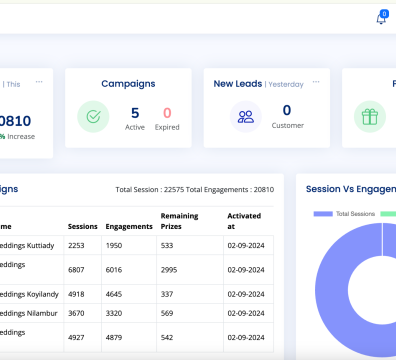Open the New Leads card options menu
Image resolution: width=396 pixels, height=360 pixels.
point(316,82)
